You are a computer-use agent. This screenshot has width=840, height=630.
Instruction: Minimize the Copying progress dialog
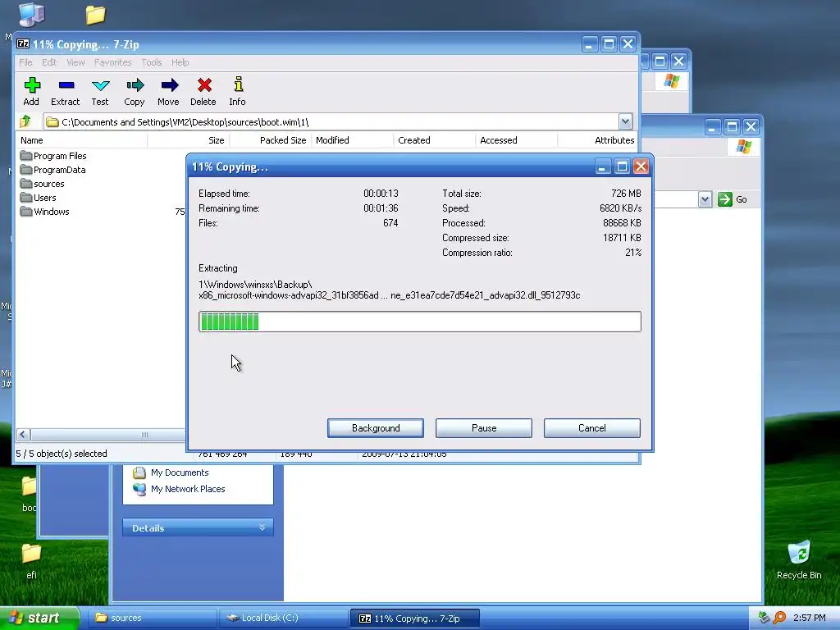pos(603,167)
